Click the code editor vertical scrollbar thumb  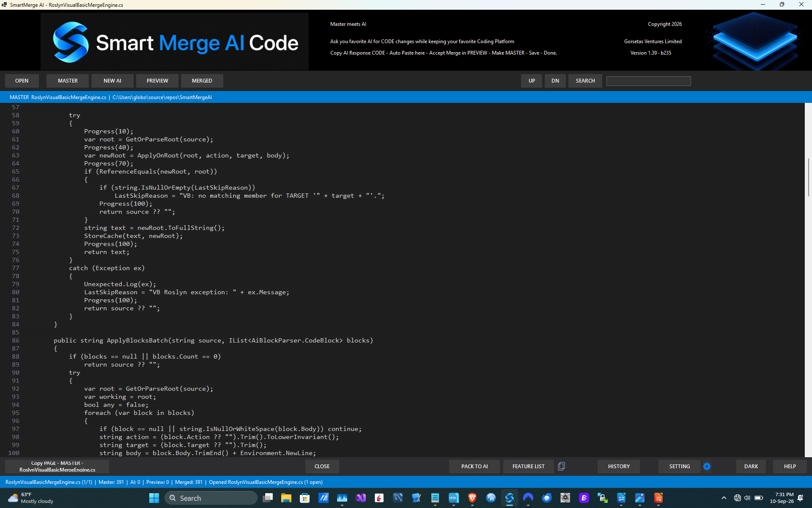[809, 177]
